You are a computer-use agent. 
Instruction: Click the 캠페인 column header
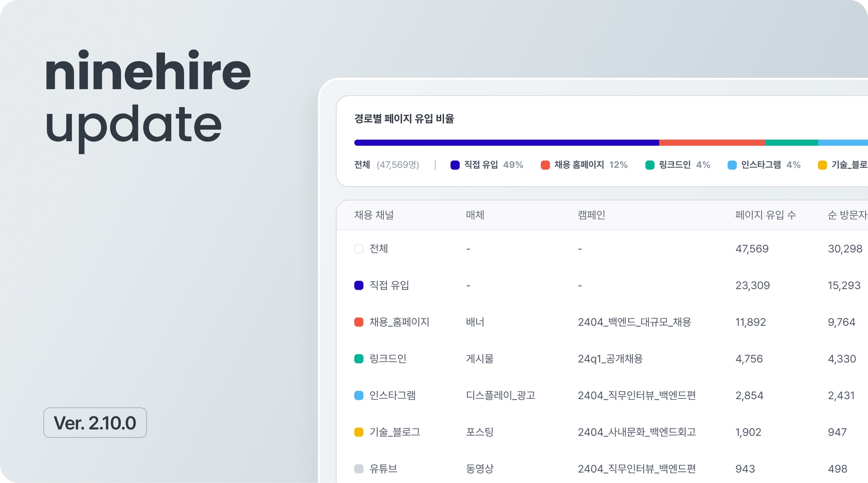click(x=591, y=215)
